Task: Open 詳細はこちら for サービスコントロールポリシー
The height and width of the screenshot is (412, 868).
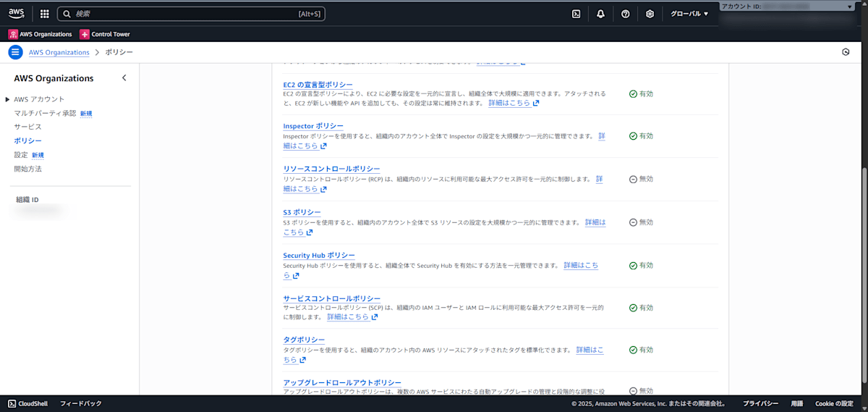Action: tap(352, 316)
